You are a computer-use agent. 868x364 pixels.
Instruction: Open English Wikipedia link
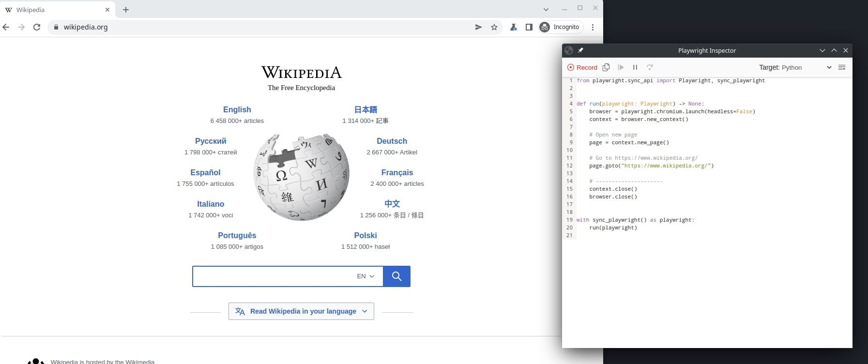point(237,109)
